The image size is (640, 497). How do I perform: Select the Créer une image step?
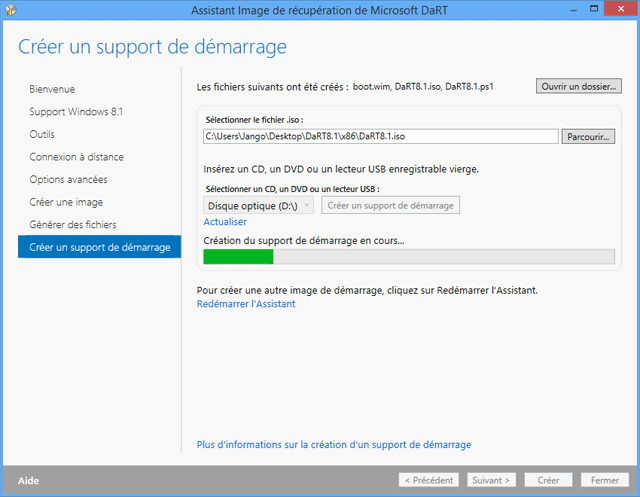pos(66,202)
